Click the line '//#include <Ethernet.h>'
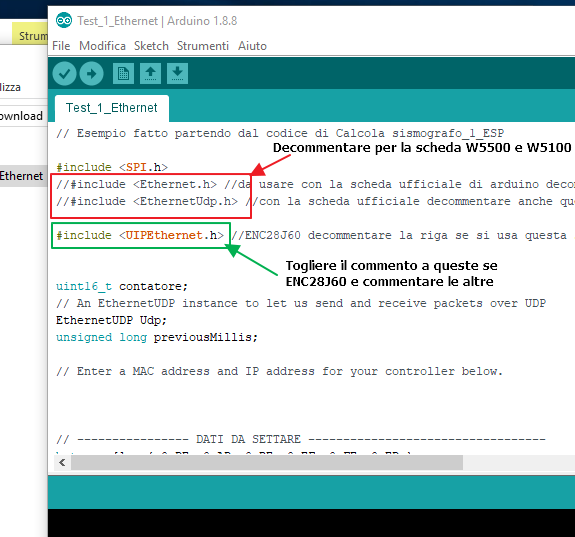 click(x=136, y=184)
